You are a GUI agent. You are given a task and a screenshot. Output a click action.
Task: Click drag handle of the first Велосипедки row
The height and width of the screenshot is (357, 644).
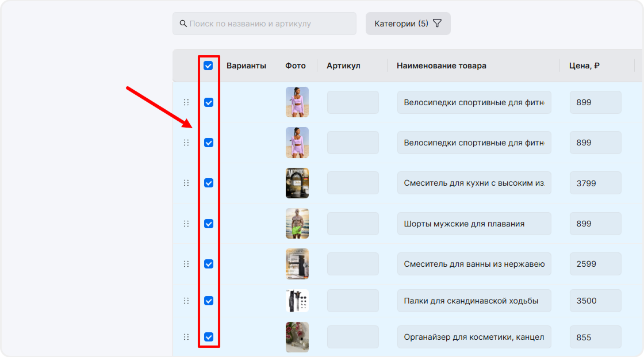point(186,102)
